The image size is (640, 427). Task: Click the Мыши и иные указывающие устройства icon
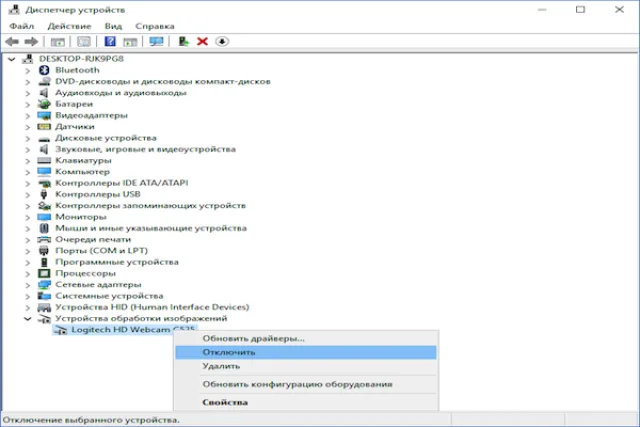(x=44, y=228)
